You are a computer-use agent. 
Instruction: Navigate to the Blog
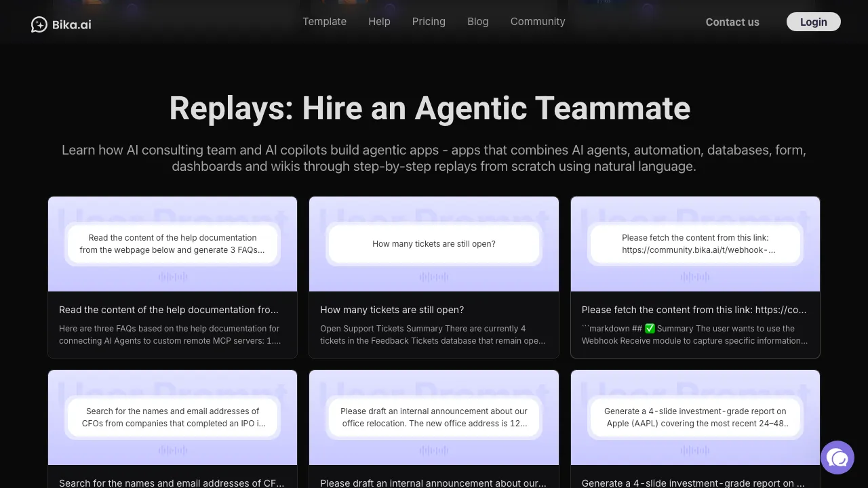[x=477, y=22]
